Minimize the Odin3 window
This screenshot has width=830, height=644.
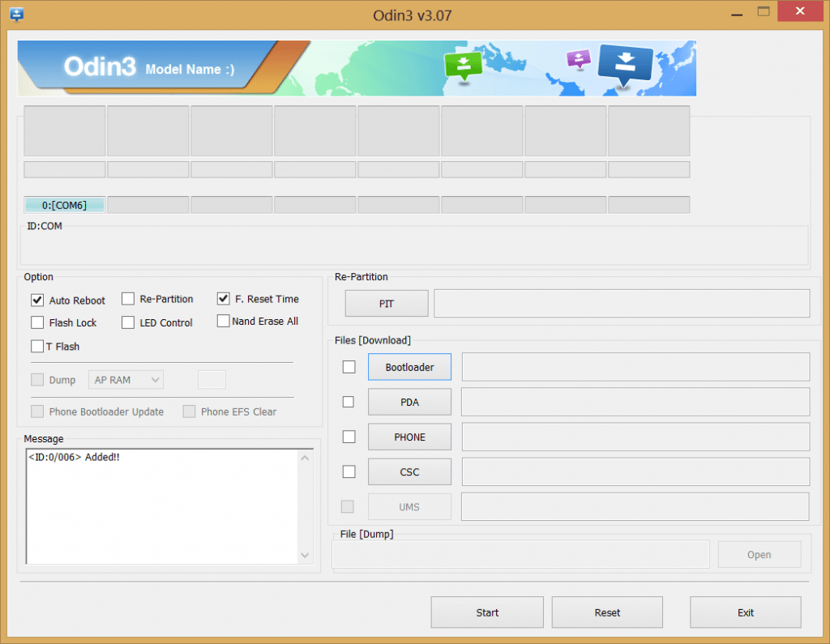coord(736,13)
